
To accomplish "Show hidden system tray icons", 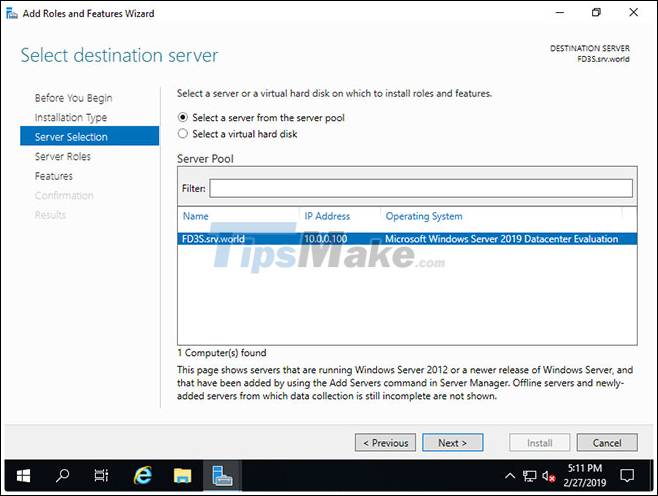I will click(509, 476).
